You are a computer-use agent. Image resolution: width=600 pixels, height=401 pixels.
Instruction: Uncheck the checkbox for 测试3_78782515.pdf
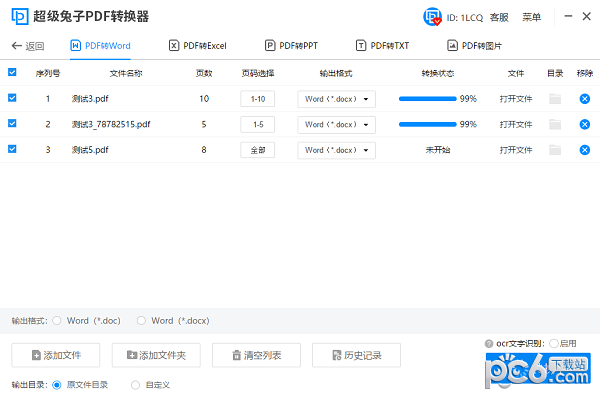(x=12, y=123)
